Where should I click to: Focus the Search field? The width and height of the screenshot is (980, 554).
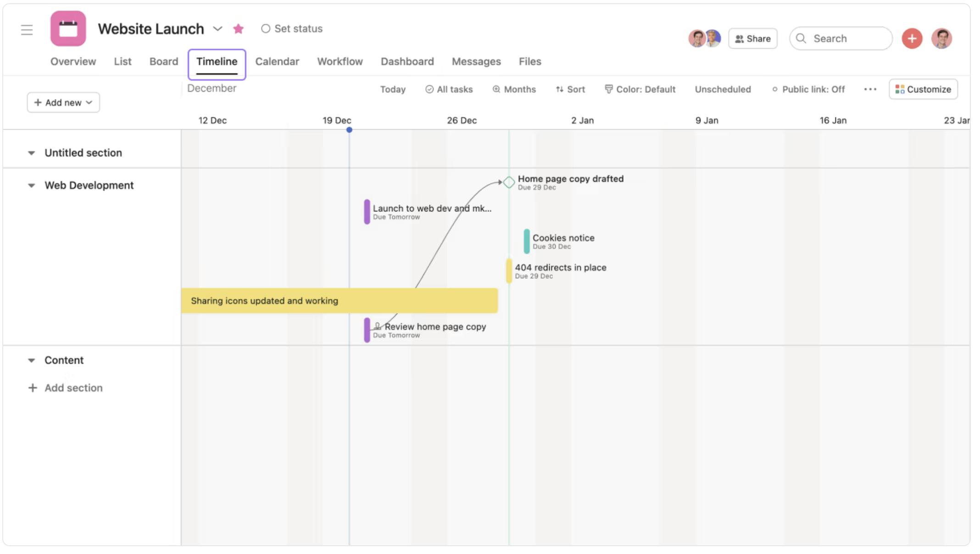841,39
